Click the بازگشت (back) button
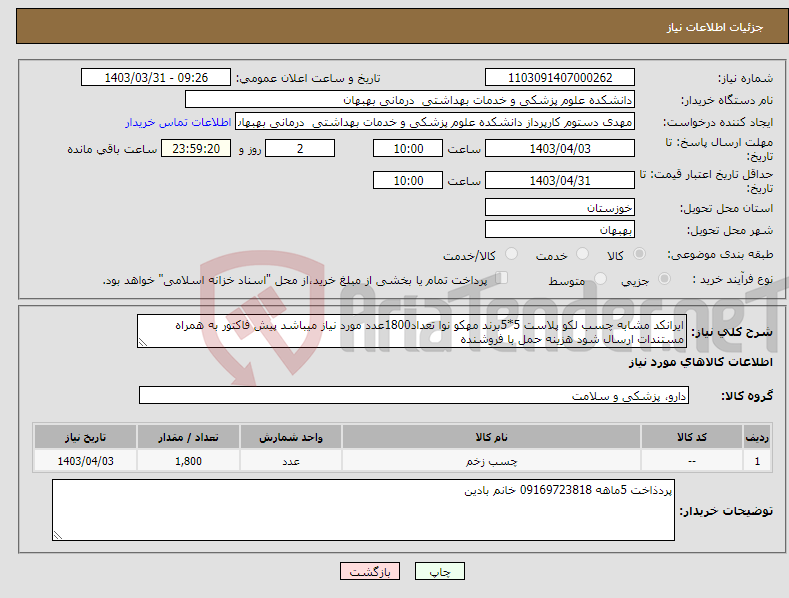The width and height of the screenshot is (789, 598). pyautogui.click(x=370, y=571)
